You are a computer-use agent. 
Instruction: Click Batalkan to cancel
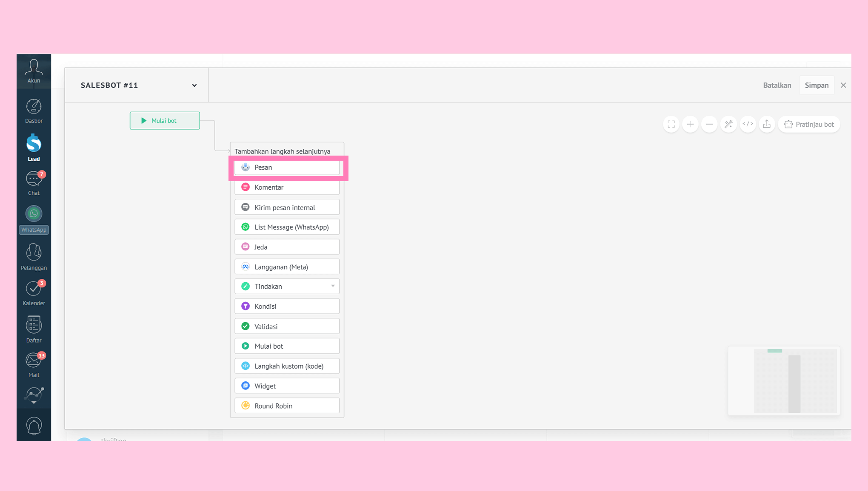click(x=777, y=85)
